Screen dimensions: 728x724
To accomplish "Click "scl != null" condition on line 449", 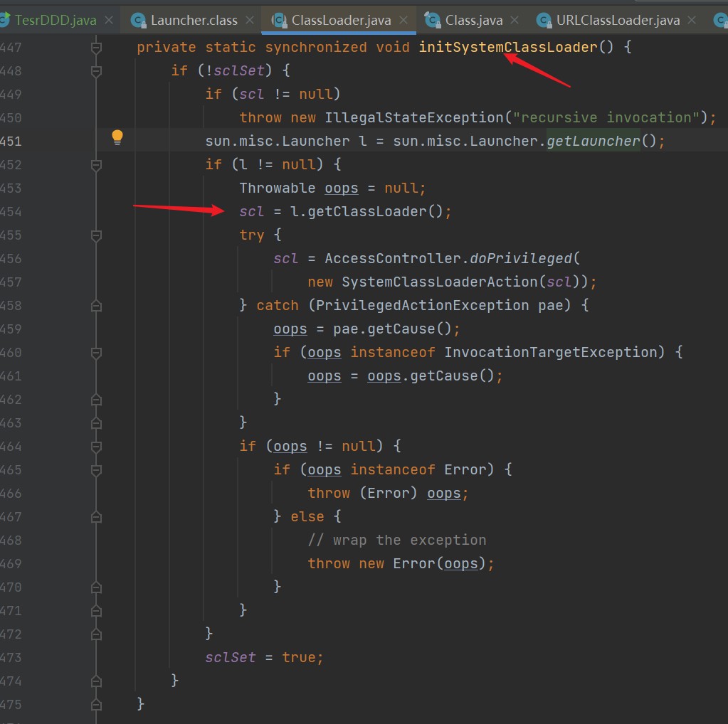I will click(285, 94).
